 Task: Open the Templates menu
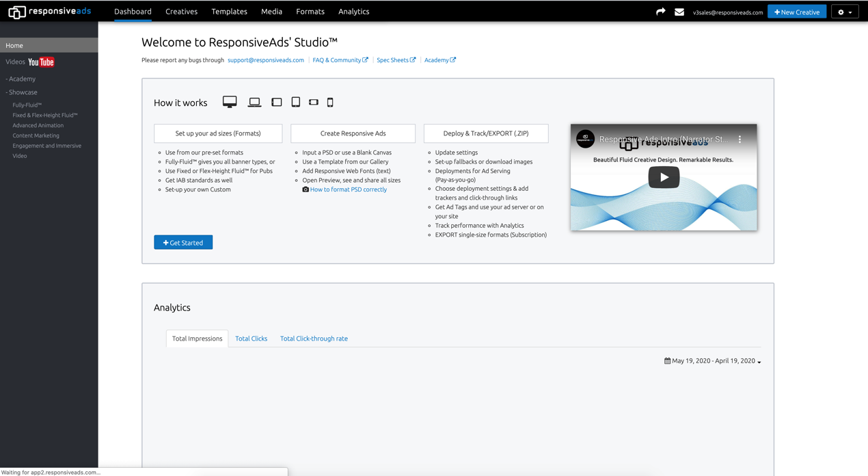pos(229,12)
